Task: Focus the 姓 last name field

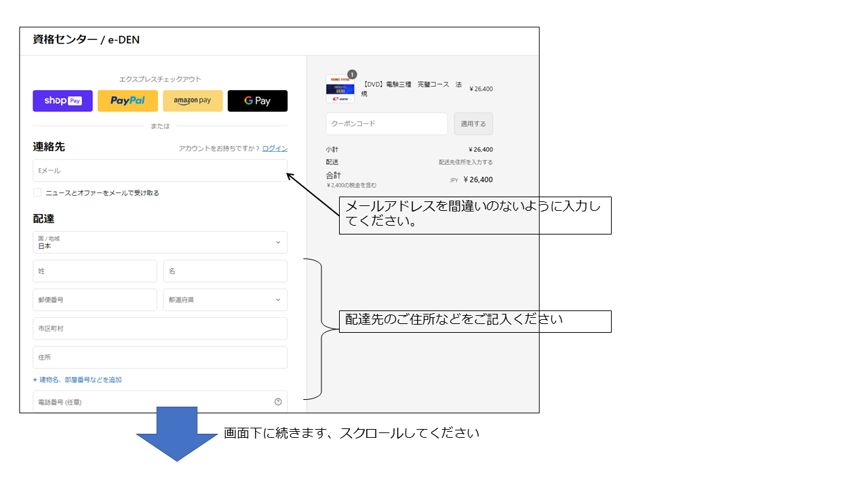Action: tap(95, 271)
